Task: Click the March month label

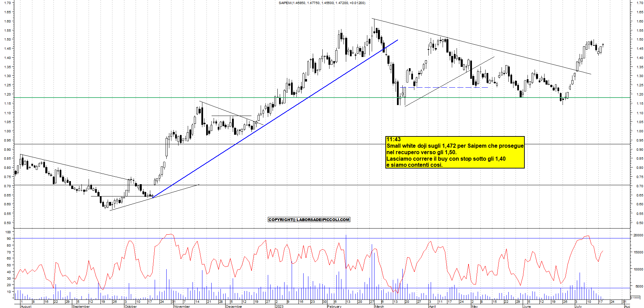Action: (379, 306)
